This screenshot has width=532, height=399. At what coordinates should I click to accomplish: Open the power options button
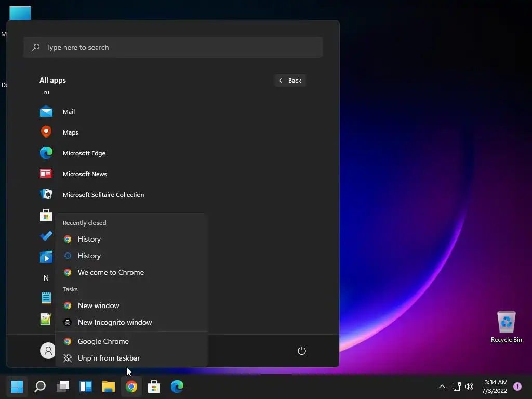click(x=302, y=351)
